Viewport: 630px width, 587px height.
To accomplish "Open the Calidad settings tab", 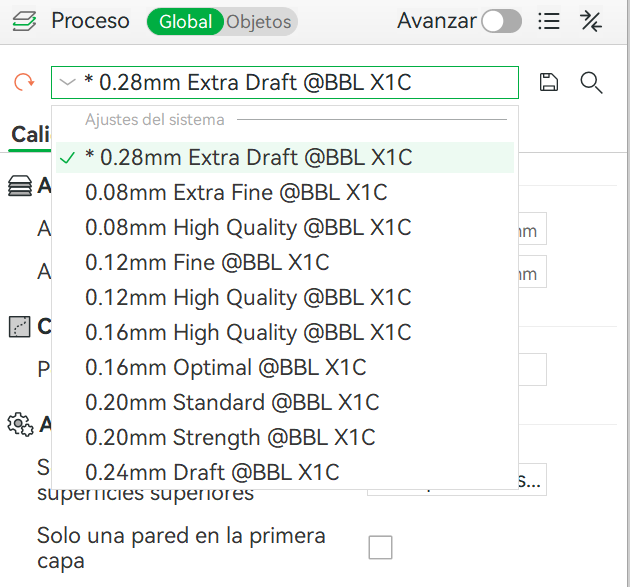I will 30,135.
